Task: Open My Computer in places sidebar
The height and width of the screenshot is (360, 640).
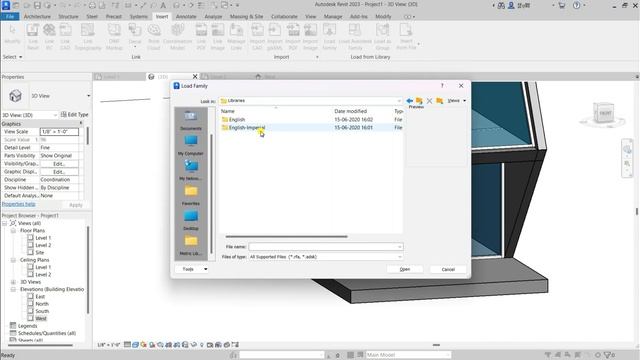Action: click(x=191, y=144)
